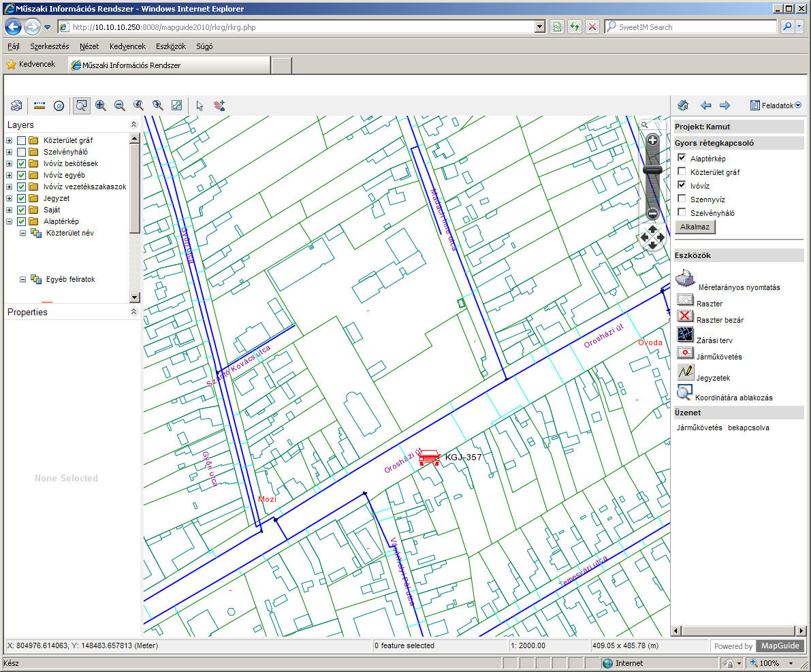Collapse the Alaptérkép layer group
This screenshot has height=672, width=811.
(x=10, y=221)
